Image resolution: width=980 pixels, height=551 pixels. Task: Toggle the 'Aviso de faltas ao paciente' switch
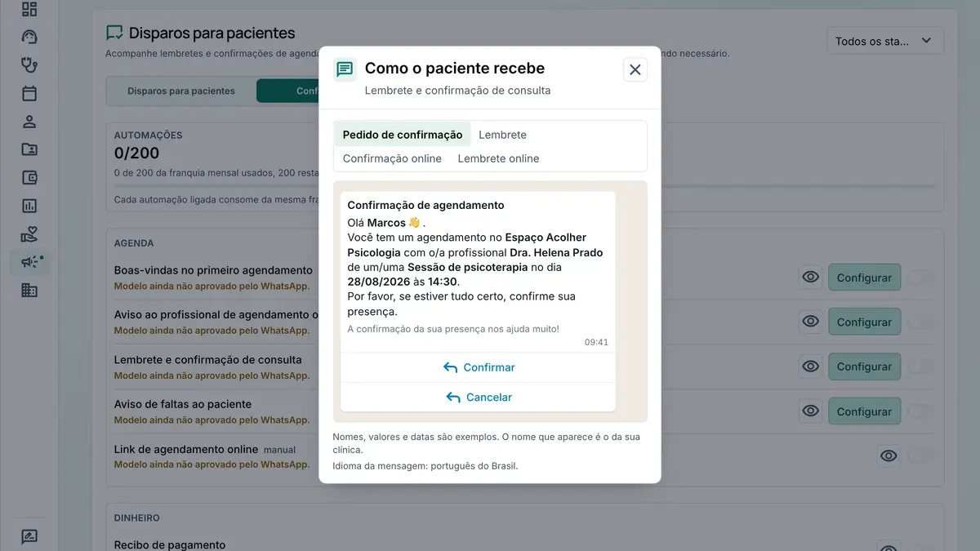(921, 411)
